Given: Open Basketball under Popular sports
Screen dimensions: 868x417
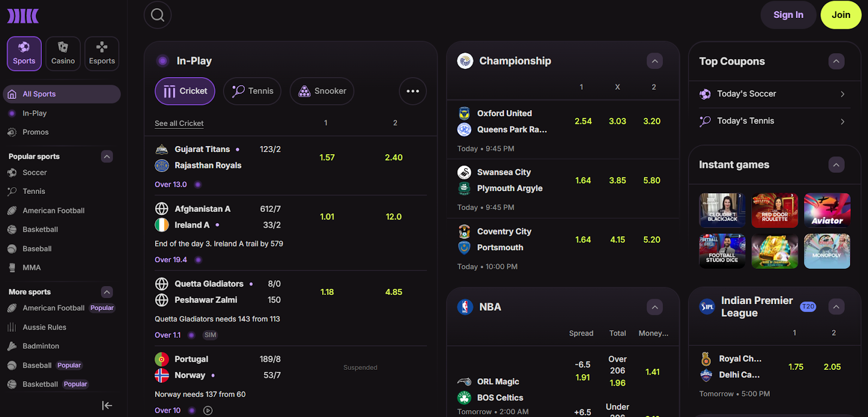Looking at the screenshot, I should (40, 230).
